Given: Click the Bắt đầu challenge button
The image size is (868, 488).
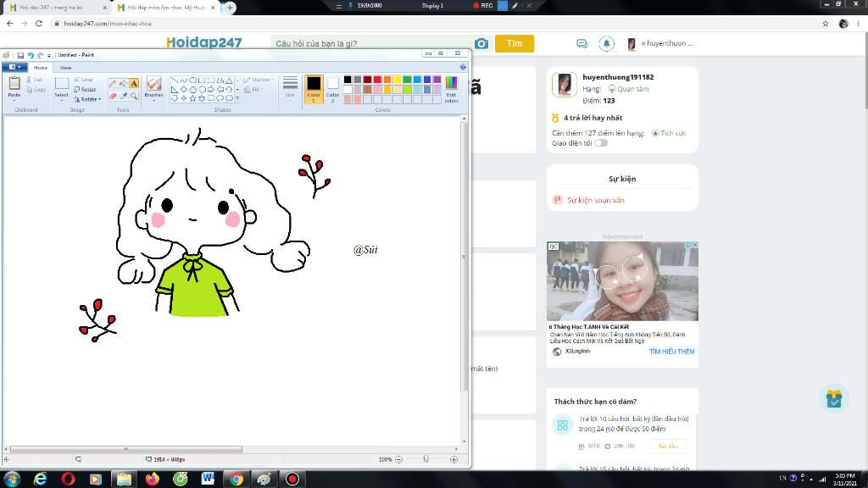Looking at the screenshot, I should click(x=668, y=446).
